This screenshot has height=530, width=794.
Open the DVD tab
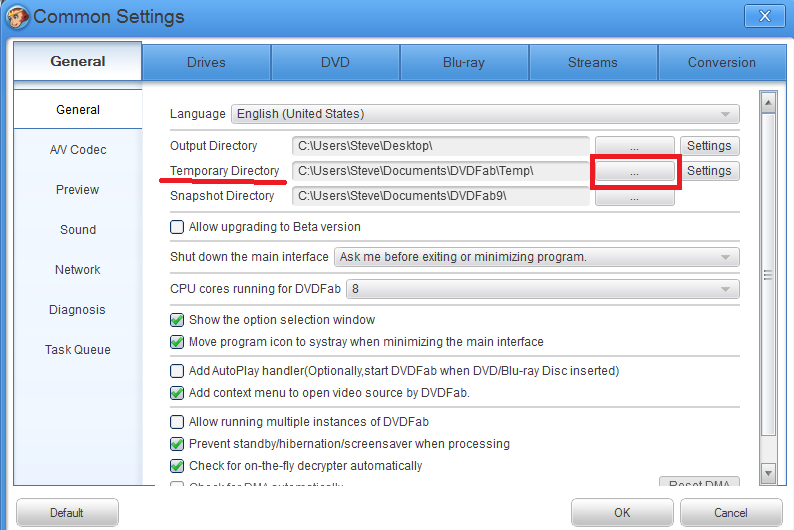(x=335, y=62)
